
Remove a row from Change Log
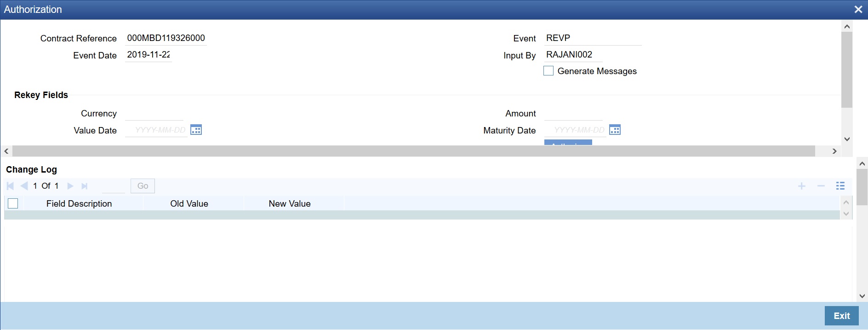pos(821,186)
